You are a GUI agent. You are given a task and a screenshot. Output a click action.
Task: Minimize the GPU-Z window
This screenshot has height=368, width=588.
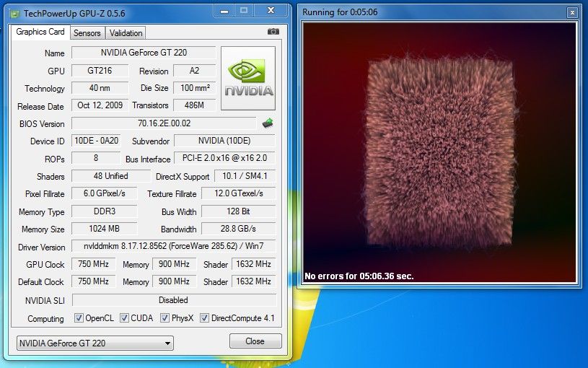(x=224, y=12)
